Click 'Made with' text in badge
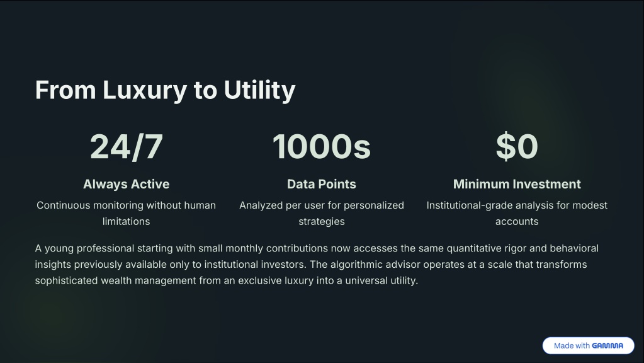This screenshot has height=363, width=644. pyautogui.click(x=572, y=346)
